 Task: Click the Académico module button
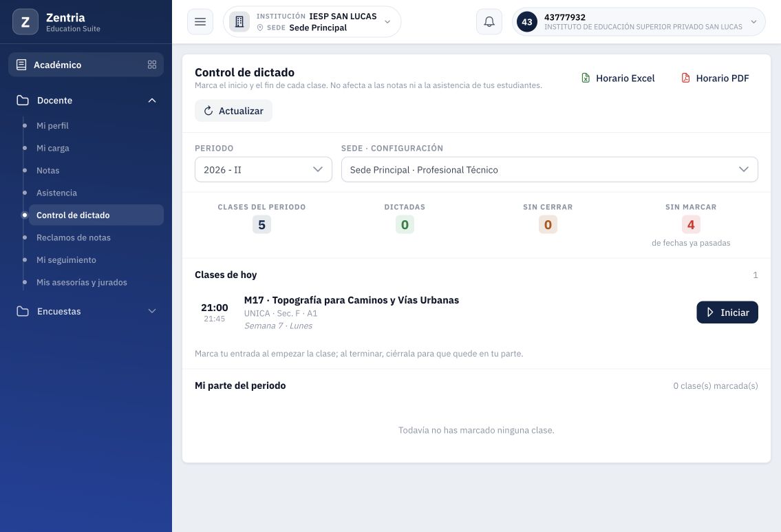[86, 65]
